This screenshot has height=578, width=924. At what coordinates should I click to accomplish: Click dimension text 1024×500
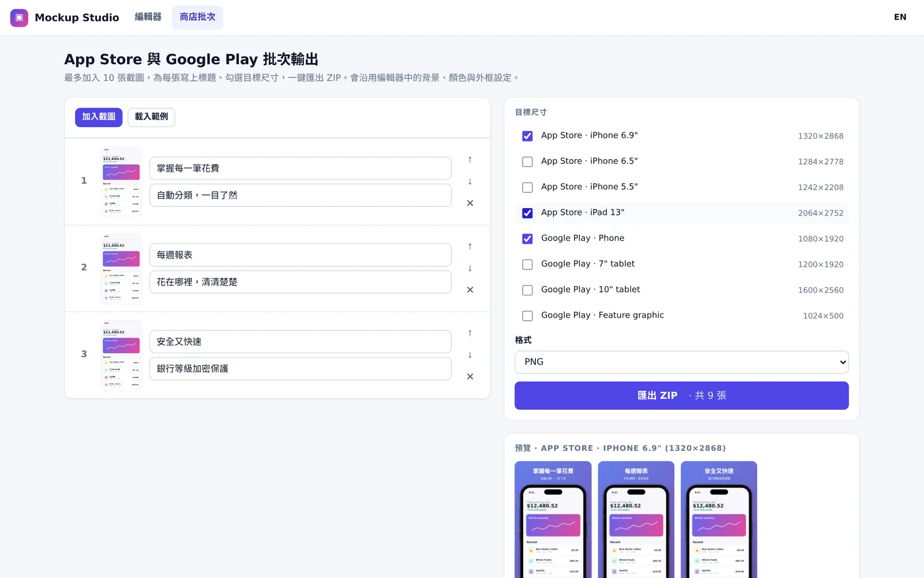pyautogui.click(x=823, y=316)
